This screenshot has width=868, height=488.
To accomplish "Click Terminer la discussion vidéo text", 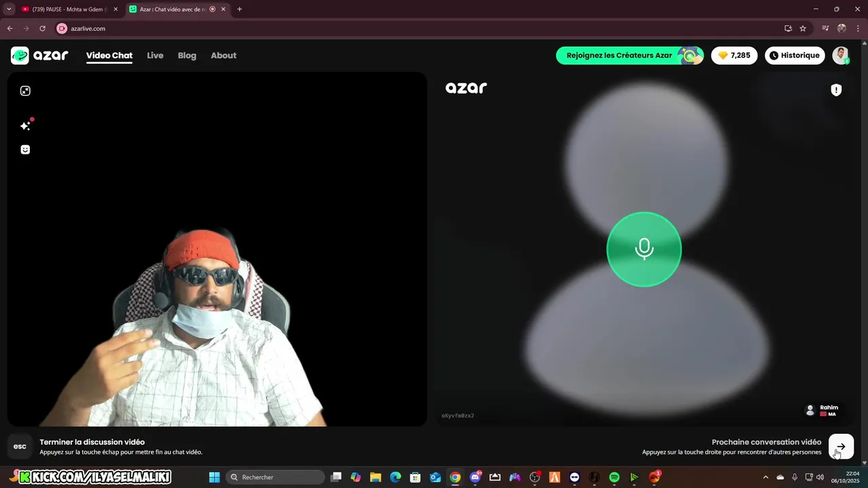I will tap(92, 442).
